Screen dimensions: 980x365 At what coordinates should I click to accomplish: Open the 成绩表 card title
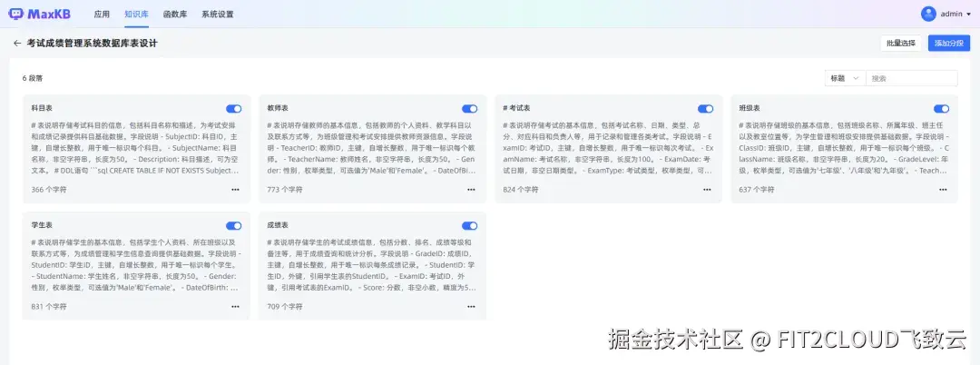[278, 225]
